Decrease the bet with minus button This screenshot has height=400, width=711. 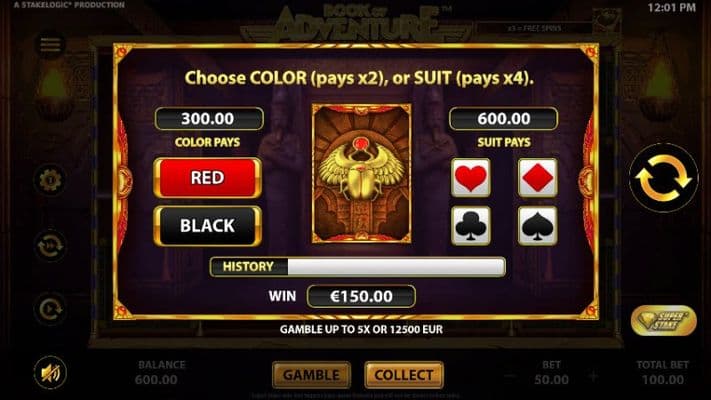click(511, 376)
